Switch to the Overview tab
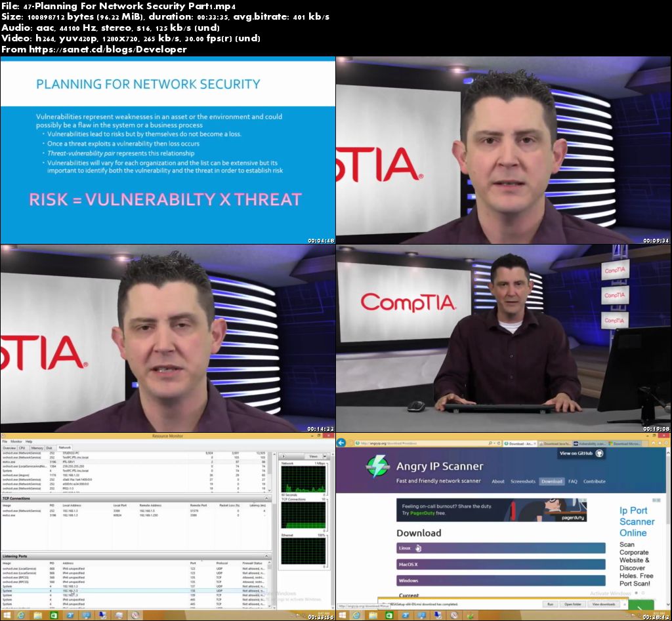 click(x=9, y=448)
